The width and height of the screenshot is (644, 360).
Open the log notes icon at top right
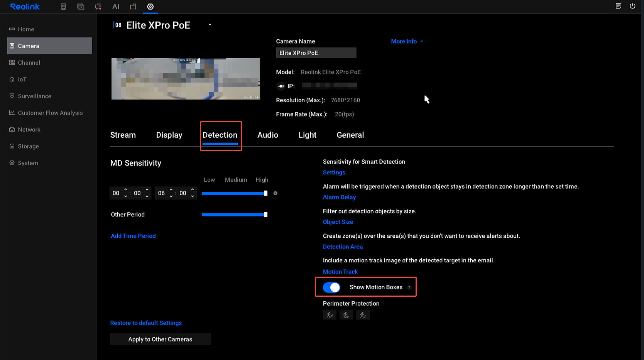[x=619, y=6]
